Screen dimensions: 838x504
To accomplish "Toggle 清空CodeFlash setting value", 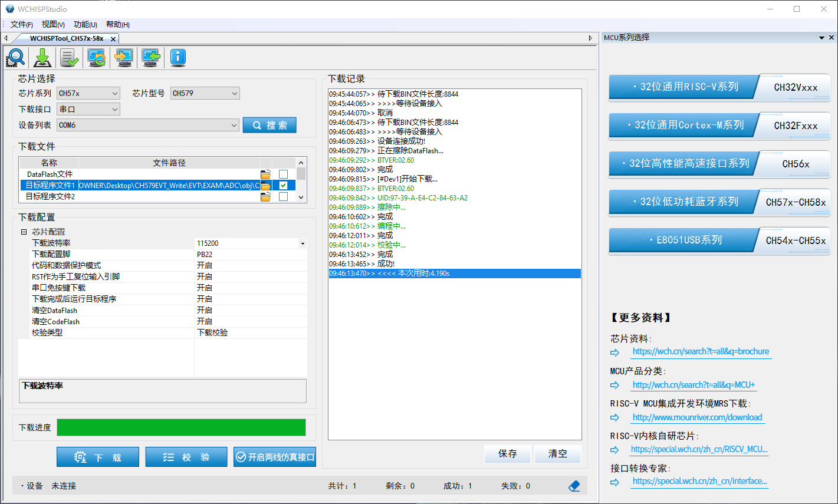I will [251, 321].
